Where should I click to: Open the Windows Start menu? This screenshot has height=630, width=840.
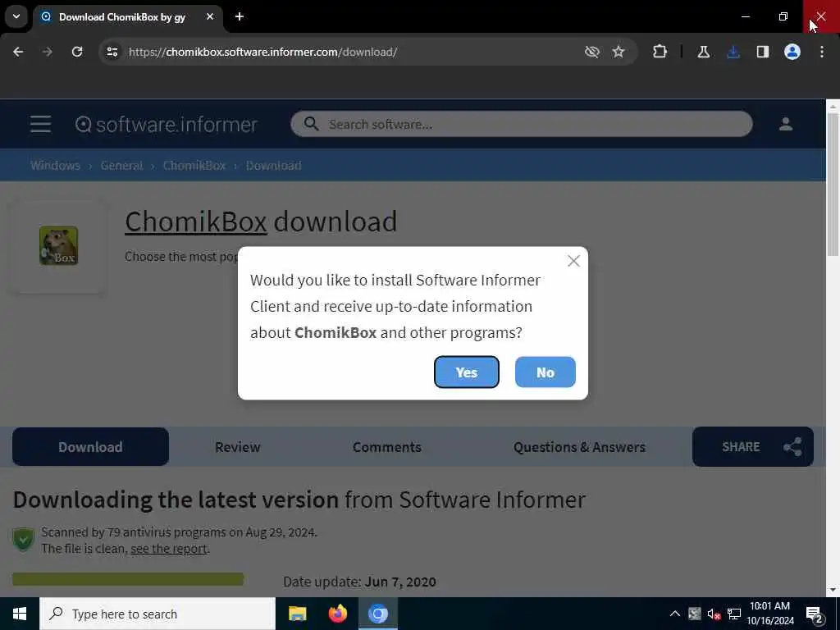point(20,614)
